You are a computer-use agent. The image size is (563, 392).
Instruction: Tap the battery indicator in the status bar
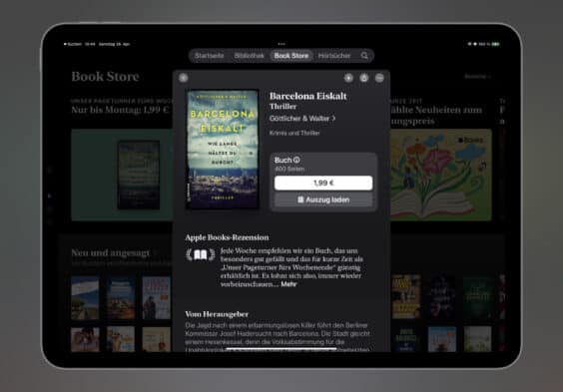(x=495, y=44)
